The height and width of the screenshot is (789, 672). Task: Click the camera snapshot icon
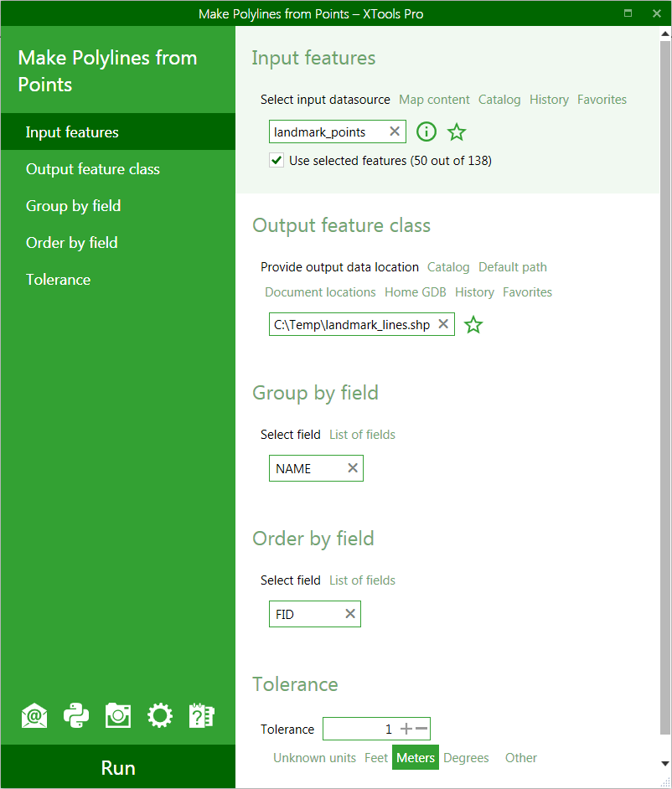(118, 715)
